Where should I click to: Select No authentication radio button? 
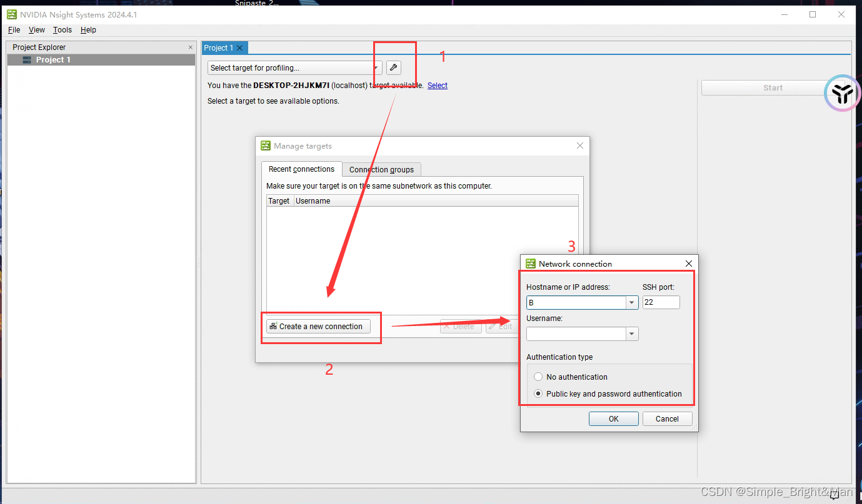[538, 377]
